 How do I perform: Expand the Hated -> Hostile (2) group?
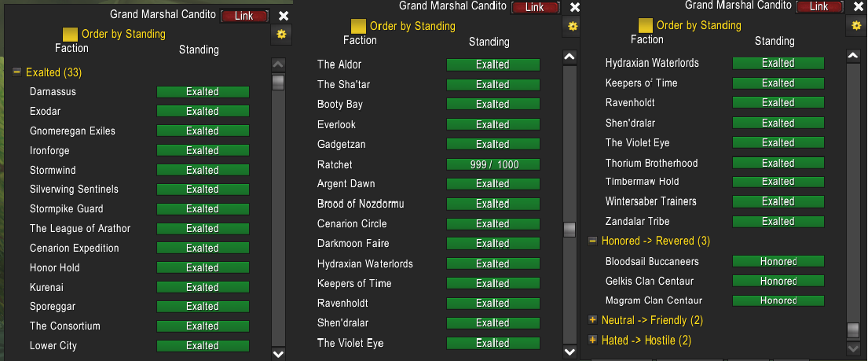592,340
